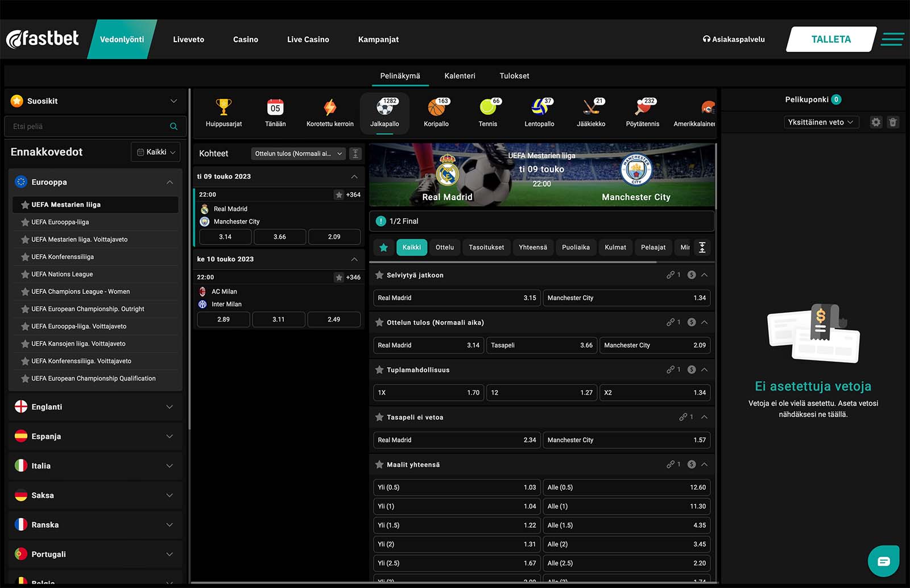Viewport: 910px width, 588px height.
Task: Favorite the UEFA Mestarien liiga league
Action: (x=25, y=205)
